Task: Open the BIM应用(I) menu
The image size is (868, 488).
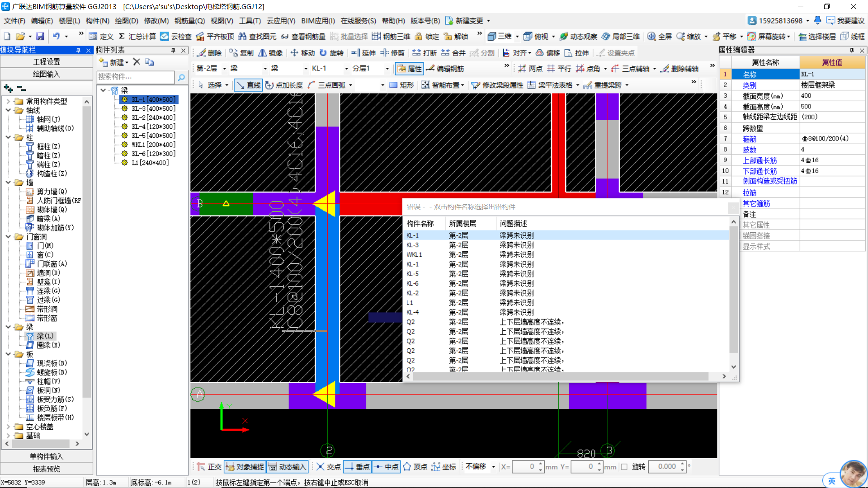Action: coord(318,21)
